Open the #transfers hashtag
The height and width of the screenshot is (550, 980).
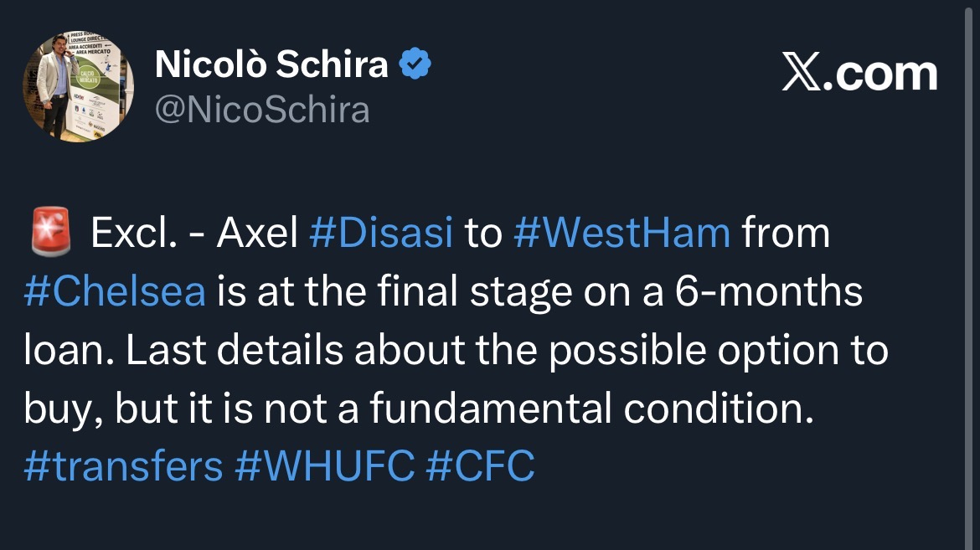tap(123, 466)
